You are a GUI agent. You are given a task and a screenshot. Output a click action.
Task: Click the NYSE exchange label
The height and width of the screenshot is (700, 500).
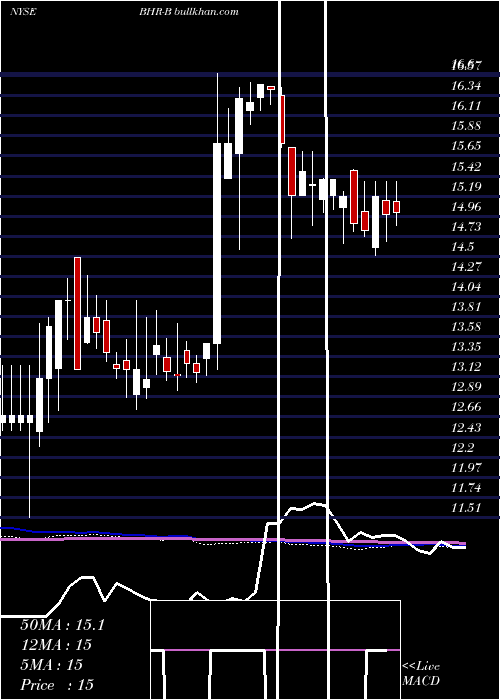tap(23, 12)
